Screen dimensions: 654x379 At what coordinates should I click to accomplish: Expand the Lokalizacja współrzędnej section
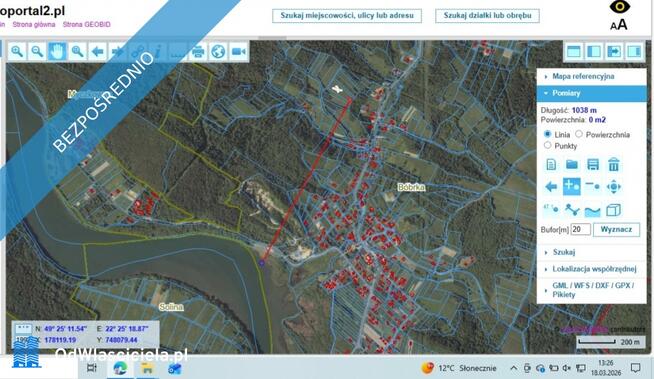click(591, 269)
